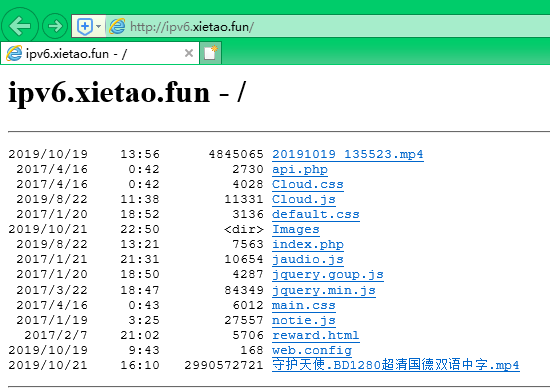Click the Internet Explorer icon in the address bar
The image size is (550, 392).
click(117, 26)
